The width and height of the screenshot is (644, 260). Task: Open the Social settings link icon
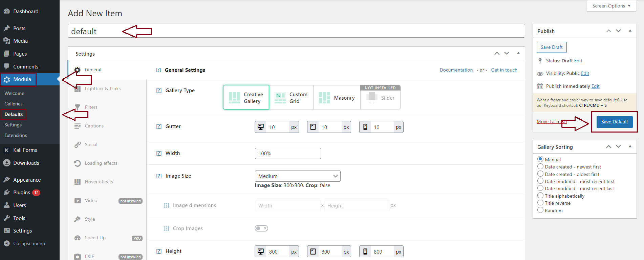pyautogui.click(x=78, y=145)
